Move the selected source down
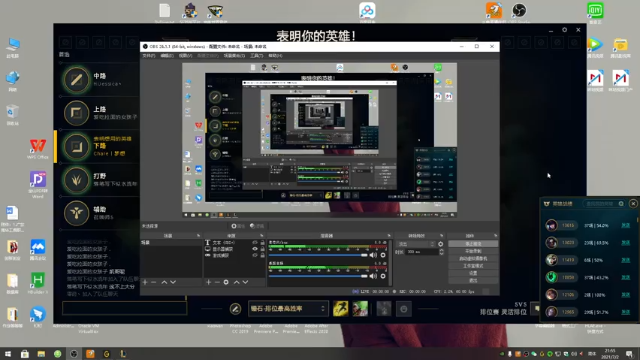The height and width of the screenshot is (360, 640). 245,282
